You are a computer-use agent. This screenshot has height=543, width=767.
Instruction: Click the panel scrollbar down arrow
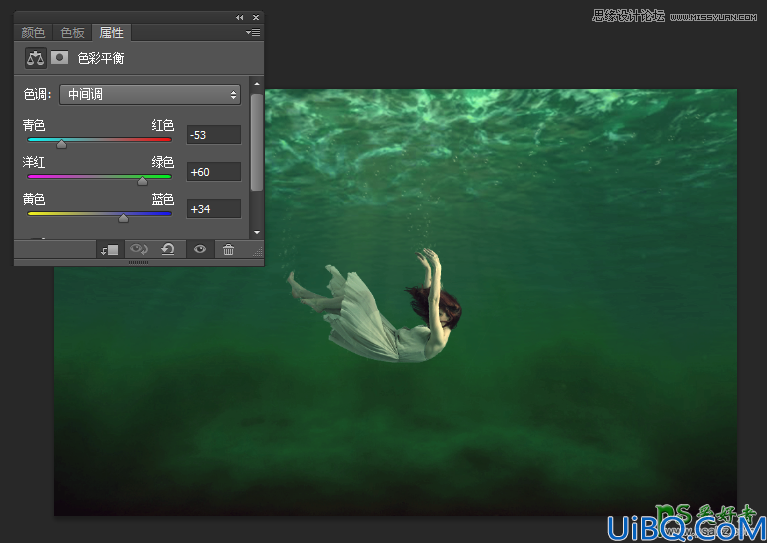pyautogui.click(x=257, y=232)
